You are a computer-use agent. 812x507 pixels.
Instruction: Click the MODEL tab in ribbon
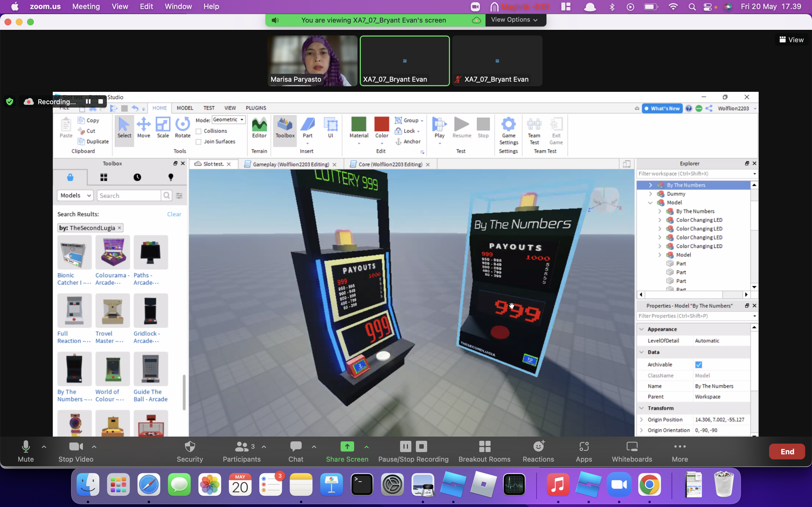[x=185, y=108]
